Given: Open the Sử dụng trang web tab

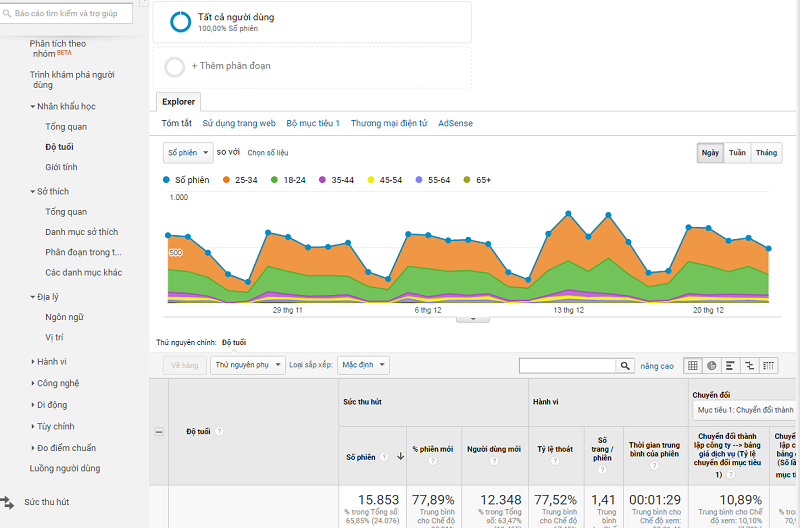Looking at the screenshot, I should pyautogui.click(x=239, y=124).
